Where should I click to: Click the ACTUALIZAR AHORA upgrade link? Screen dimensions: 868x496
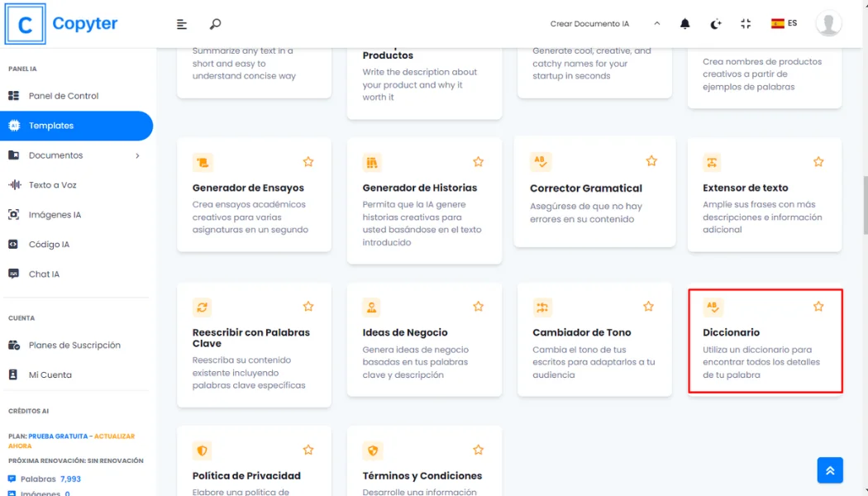71,441
